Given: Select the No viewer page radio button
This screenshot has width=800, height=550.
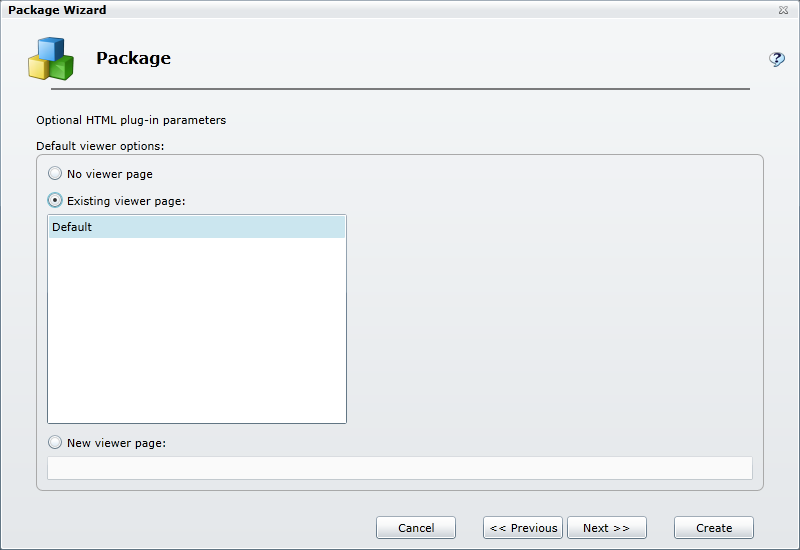Looking at the screenshot, I should 55,174.
